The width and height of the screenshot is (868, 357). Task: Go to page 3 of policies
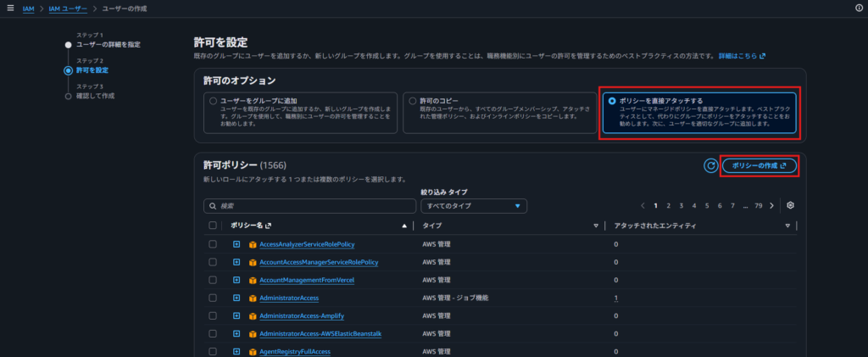pyautogui.click(x=682, y=206)
